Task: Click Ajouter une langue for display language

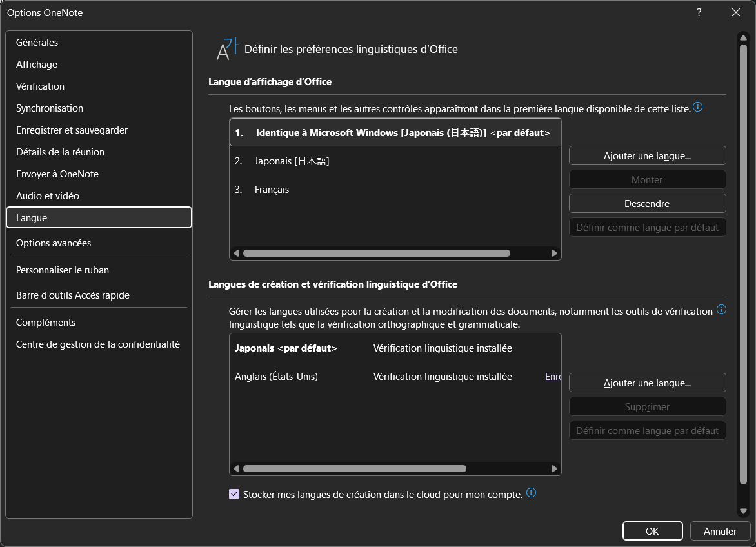Action: pyautogui.click(x=647, y=155)
